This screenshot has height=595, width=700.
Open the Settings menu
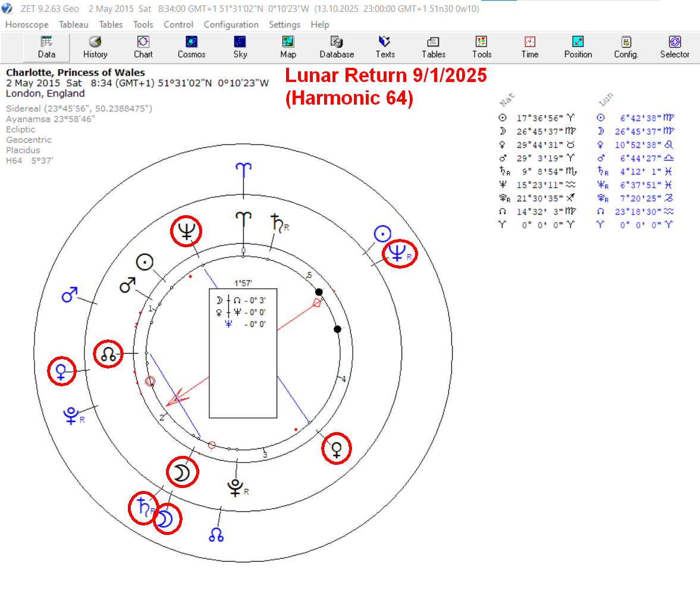point(284,24)
